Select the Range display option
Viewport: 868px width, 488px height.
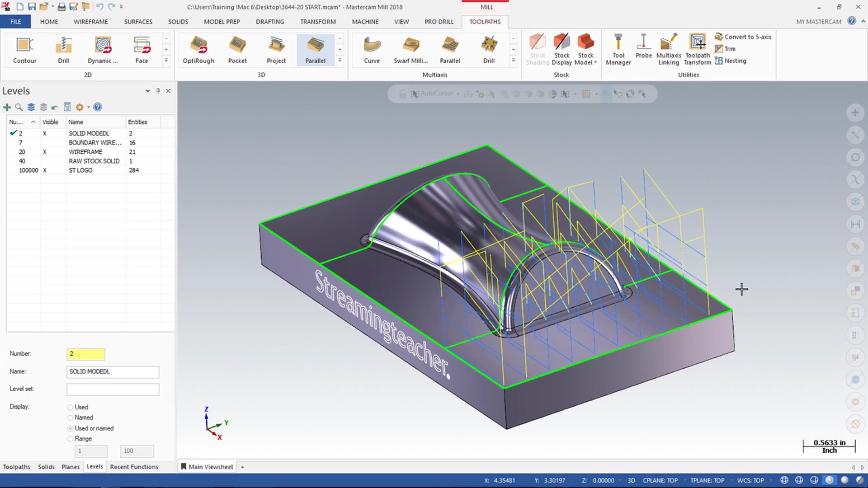click(x=70, y=439)
